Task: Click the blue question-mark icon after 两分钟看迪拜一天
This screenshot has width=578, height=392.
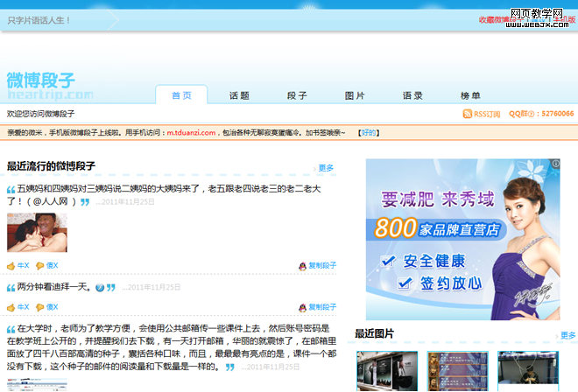Action: 100,287
